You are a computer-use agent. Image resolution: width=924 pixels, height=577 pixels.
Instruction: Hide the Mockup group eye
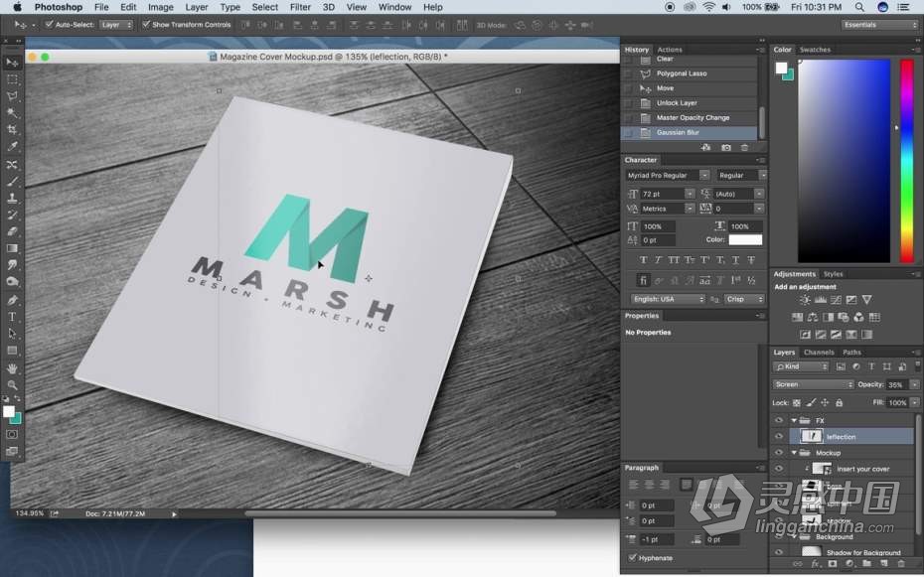pyautogui.click(x=779, y=453)
